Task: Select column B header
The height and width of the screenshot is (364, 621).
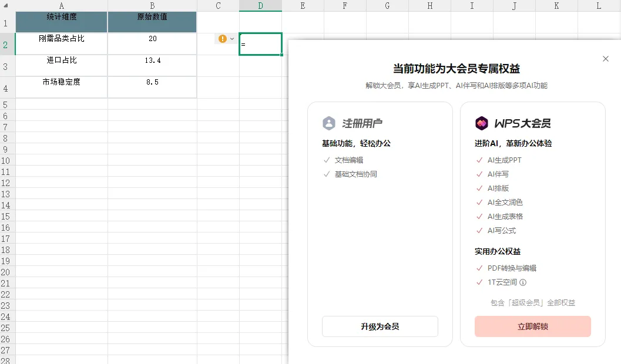Action: coord(152,5)
